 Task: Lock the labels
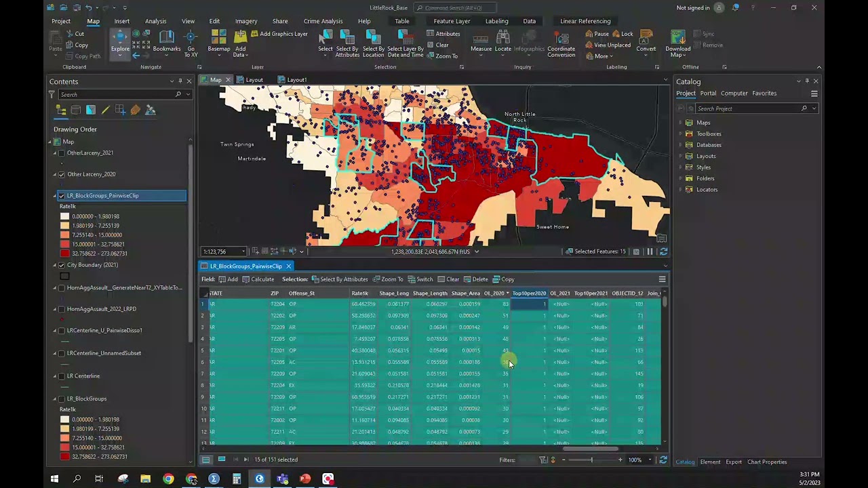click(622, 34)
